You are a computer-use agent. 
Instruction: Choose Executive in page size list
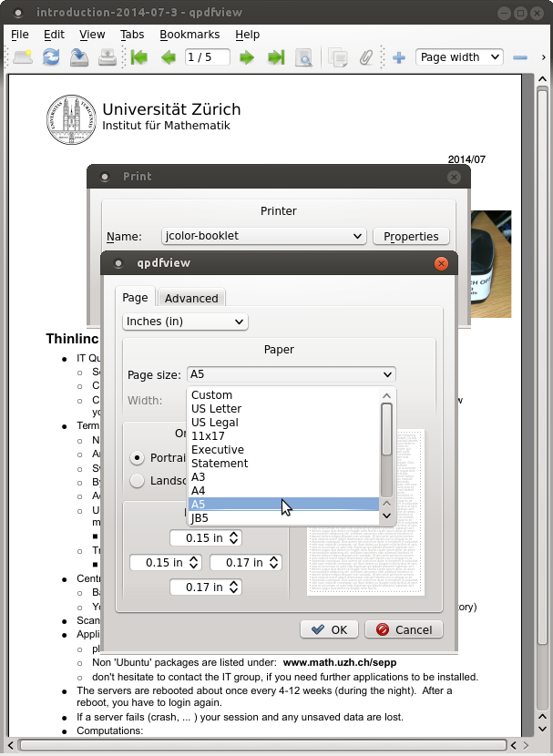283,449
